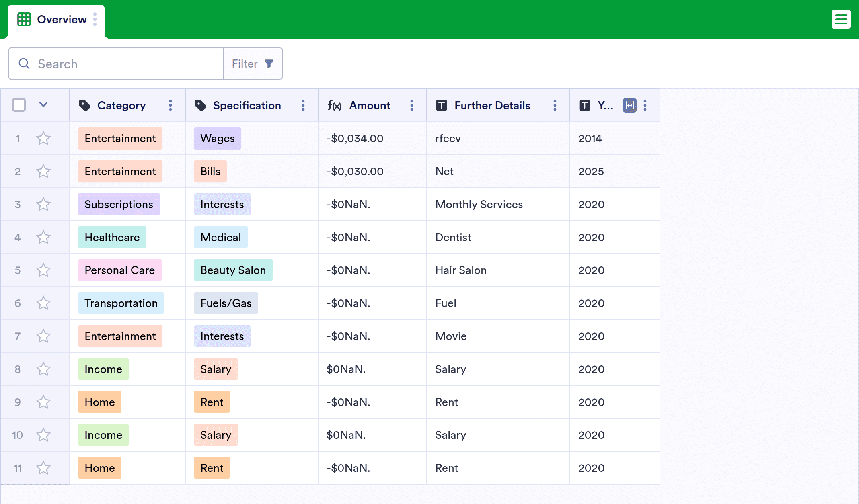Click row number 4
859x504 pixels.
point(18,237)
